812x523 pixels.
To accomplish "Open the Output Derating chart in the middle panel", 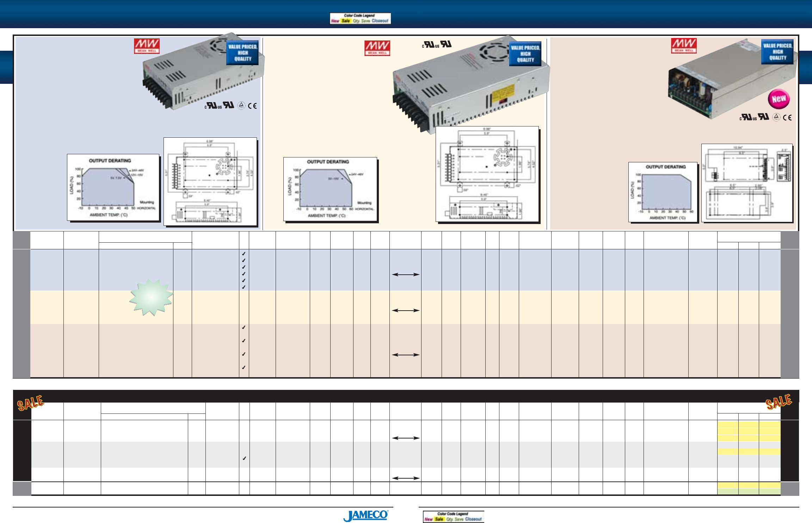I will pos(330,189).
